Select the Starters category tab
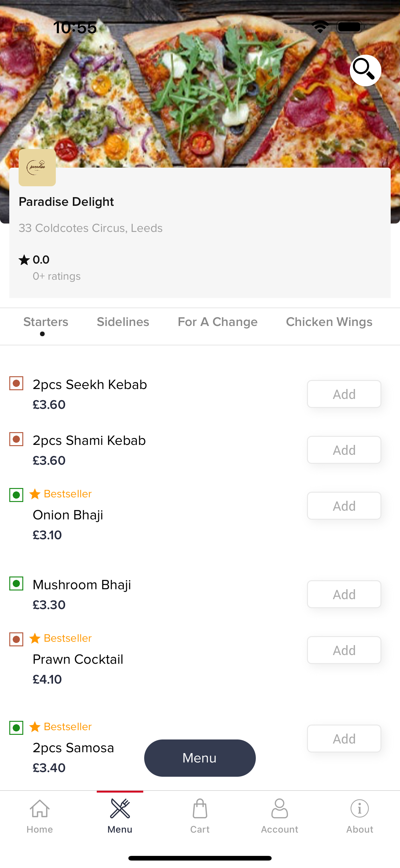400x868 pixels. pyautogui.click(x=46, y=322)
